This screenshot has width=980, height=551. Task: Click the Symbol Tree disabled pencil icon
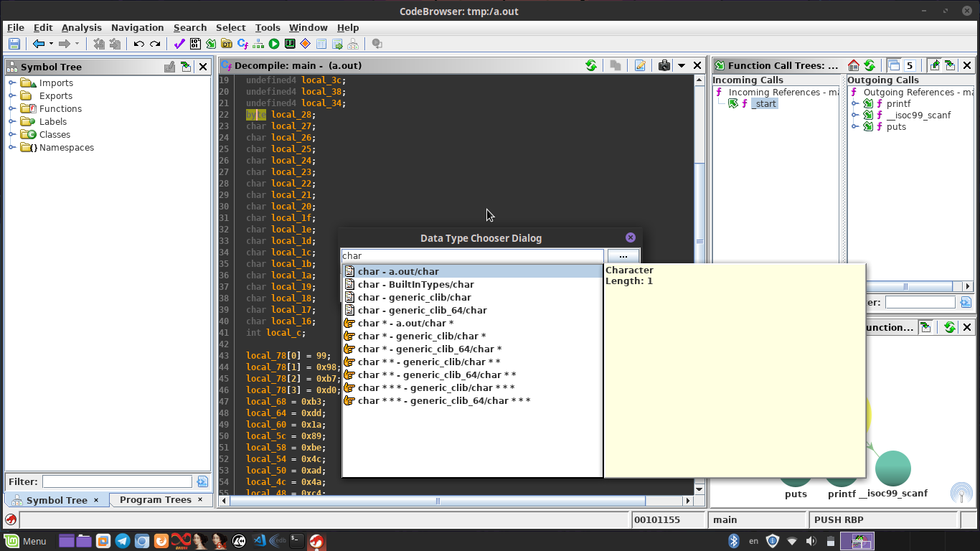tap(170, 67)
